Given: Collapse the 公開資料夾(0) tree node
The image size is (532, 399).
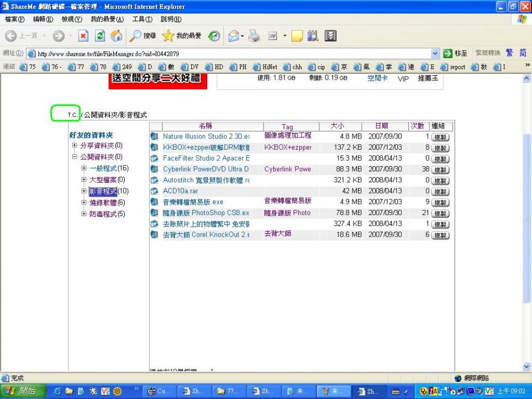Looking at the screenshot, I should tap(74, 157).
